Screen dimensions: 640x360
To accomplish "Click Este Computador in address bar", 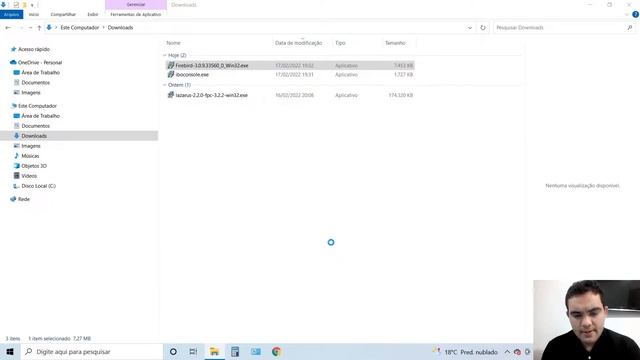I will (80, 28).
